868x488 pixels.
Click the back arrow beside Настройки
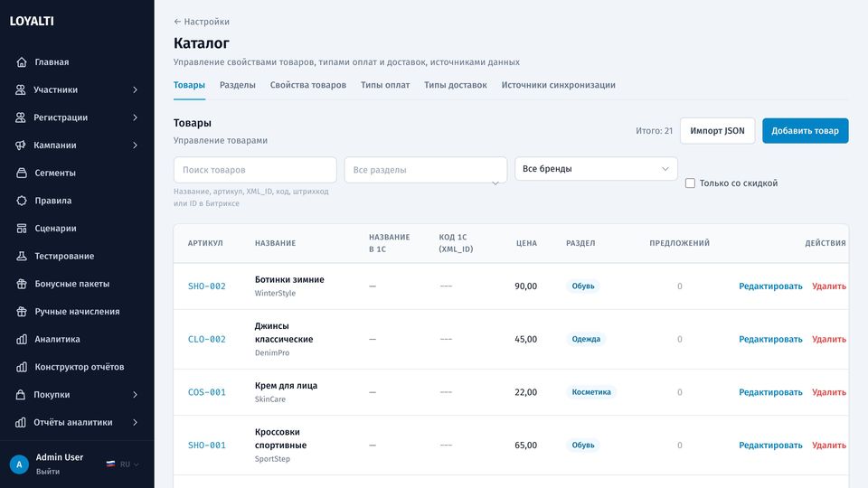pos(177,22)
